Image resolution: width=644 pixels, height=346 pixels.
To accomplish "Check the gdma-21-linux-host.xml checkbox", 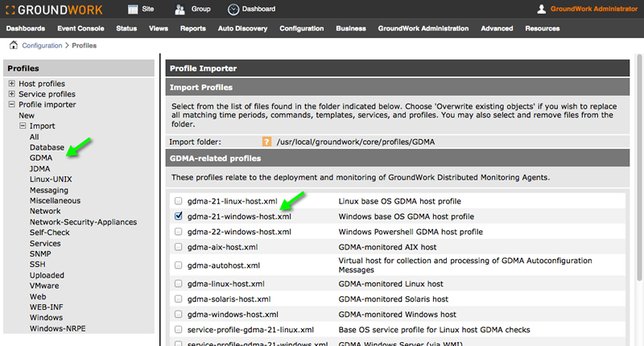I will (178, 201).
